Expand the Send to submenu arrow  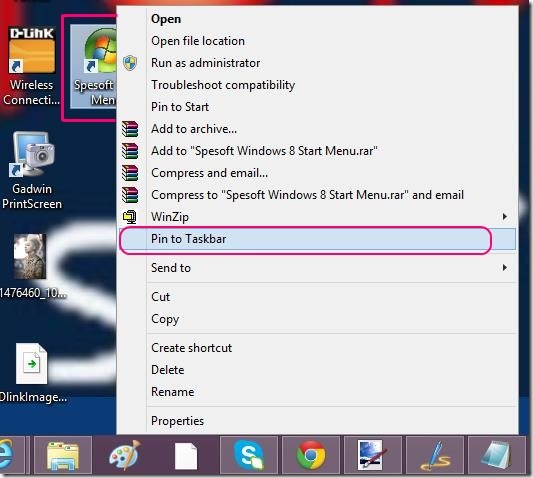tap(505, 268)
